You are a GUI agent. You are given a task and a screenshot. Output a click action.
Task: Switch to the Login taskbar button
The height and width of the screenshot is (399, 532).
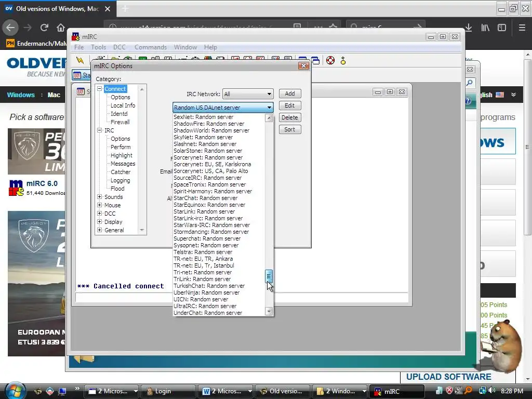168,391
